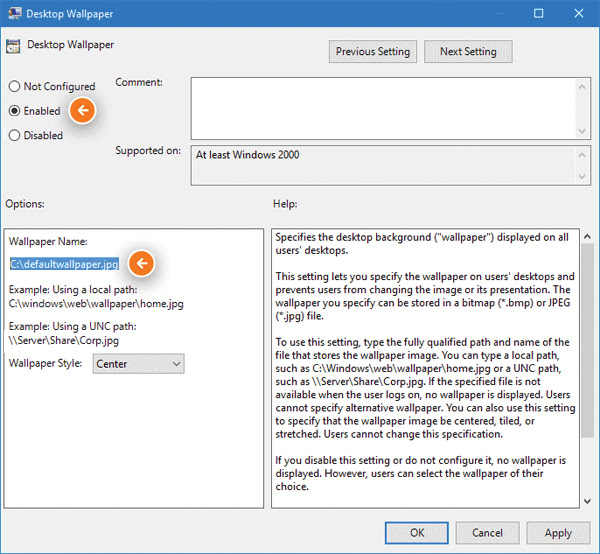Select the Enabled radio button
Image resolution: width=600 pixels, height=554 pixels.
click(x=14, y=111)
